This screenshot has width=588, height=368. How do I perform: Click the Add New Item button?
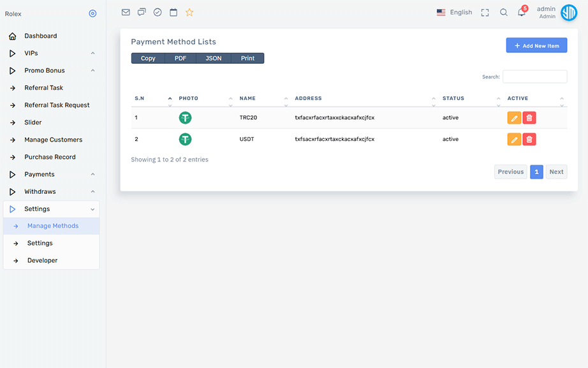point(536,45)
